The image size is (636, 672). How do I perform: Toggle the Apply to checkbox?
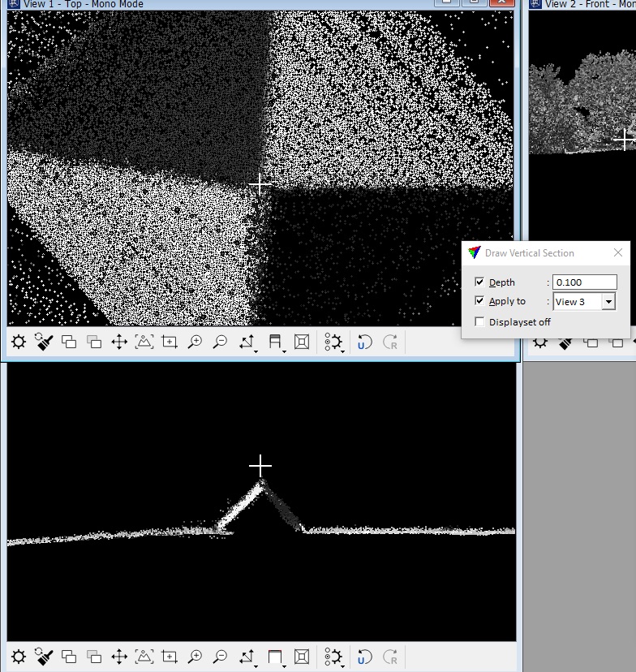point(479,301)
